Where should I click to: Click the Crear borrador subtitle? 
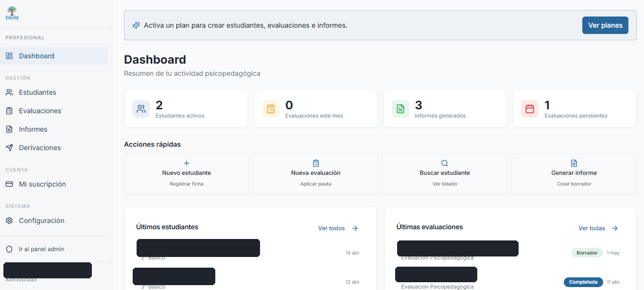574,184
